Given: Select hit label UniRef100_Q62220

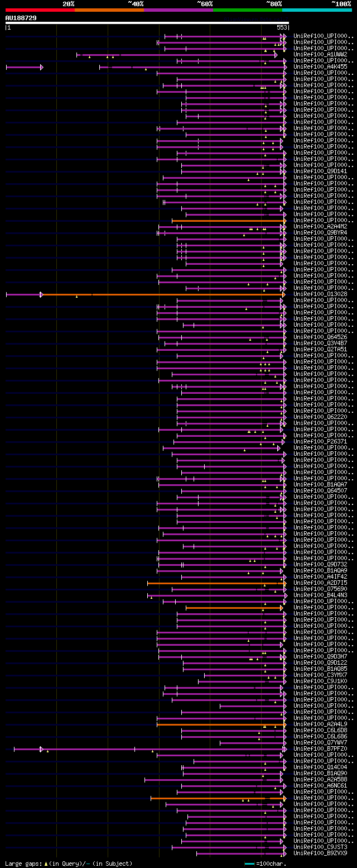Looking at the screenshot, I should click(320, 417).
